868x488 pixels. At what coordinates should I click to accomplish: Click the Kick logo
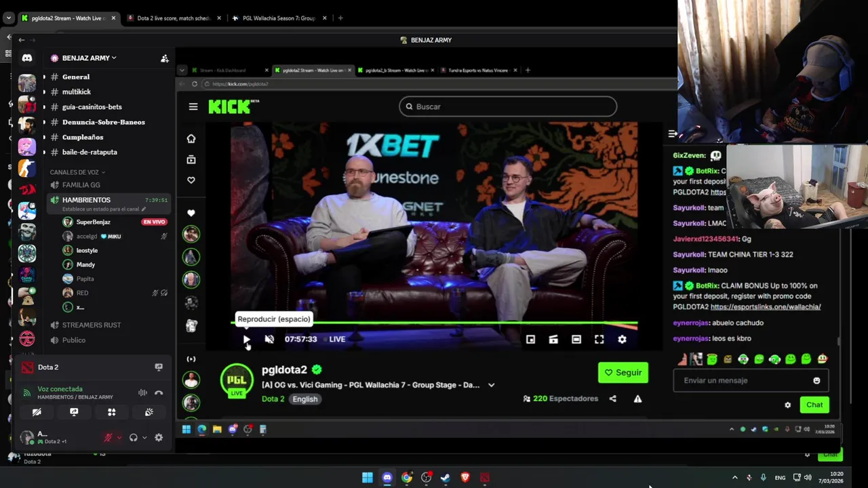tap(233, 106)
